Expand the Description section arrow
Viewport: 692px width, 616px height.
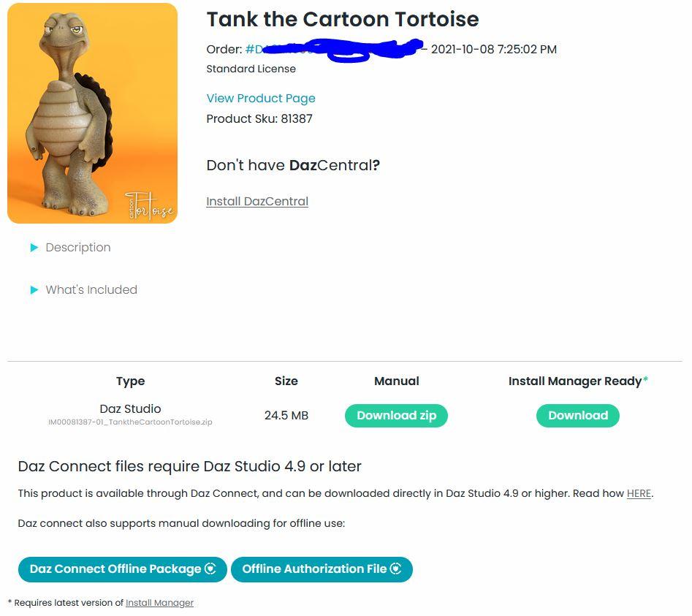pyautogui.click(x=34, y=248)
